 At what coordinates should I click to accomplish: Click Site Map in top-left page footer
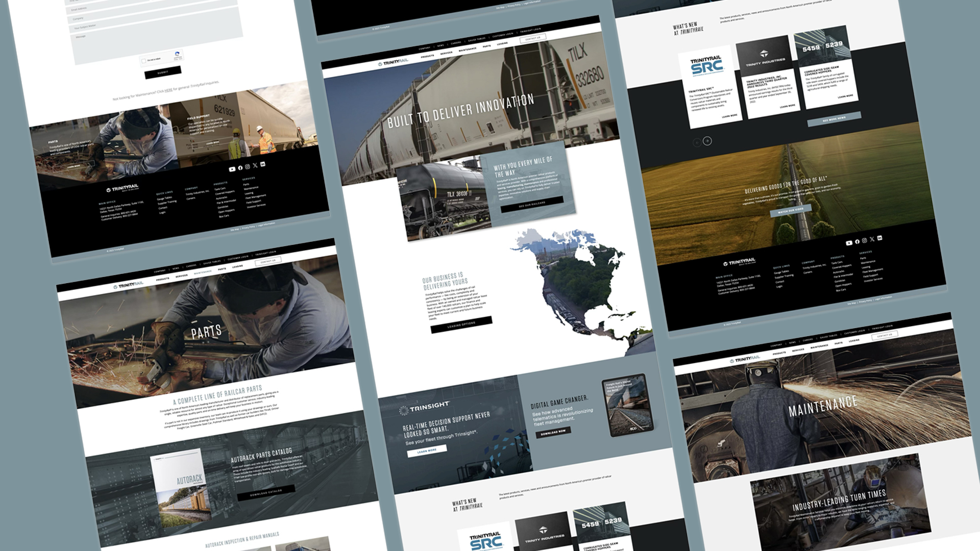pyautogui.click(x=235, y=230)
